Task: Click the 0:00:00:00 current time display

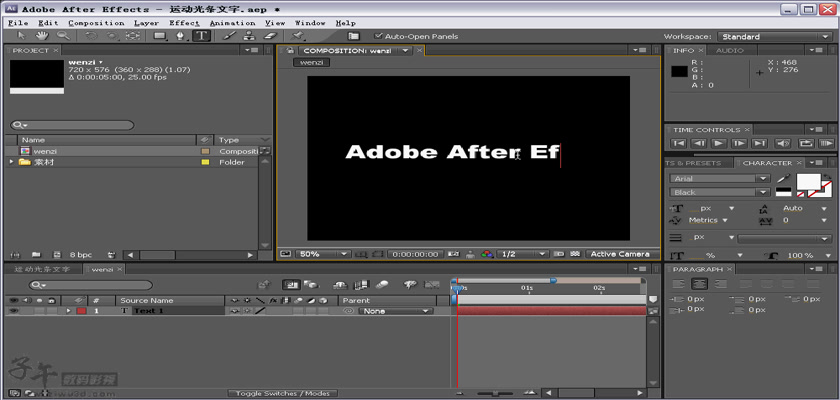Action: [x=416, y=254]
